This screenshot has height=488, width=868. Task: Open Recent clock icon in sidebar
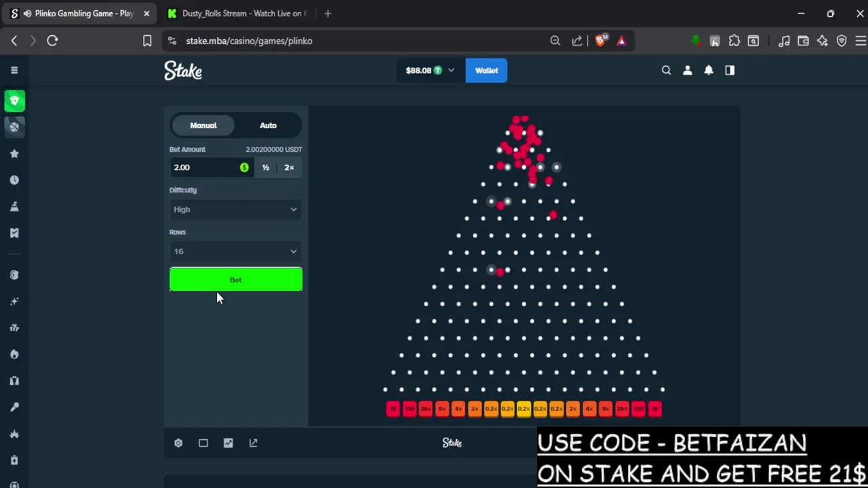pos(14,180)
